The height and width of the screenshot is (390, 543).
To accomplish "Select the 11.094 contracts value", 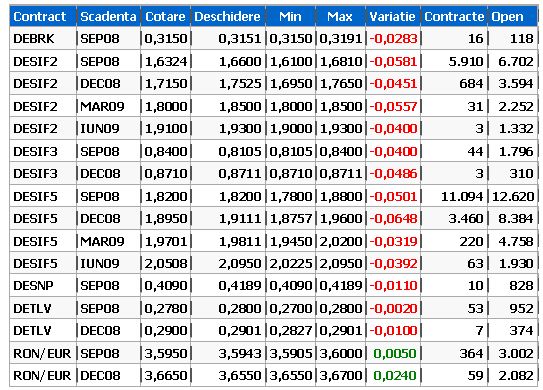I will [462, 196].
